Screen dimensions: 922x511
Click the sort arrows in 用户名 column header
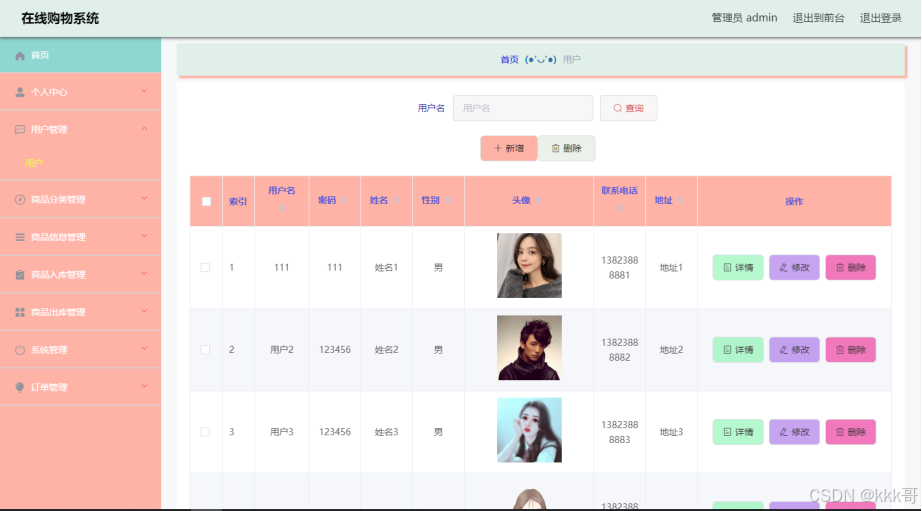pyautogui.click(x=282, y=208)
